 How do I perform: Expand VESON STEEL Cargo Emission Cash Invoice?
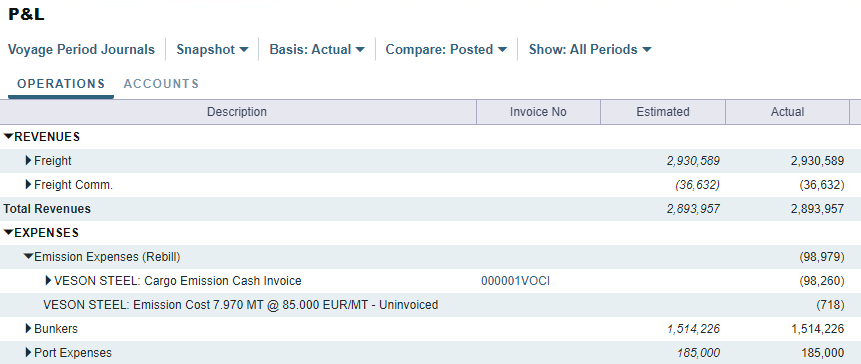pyautogui.click(x=48, y=281)
